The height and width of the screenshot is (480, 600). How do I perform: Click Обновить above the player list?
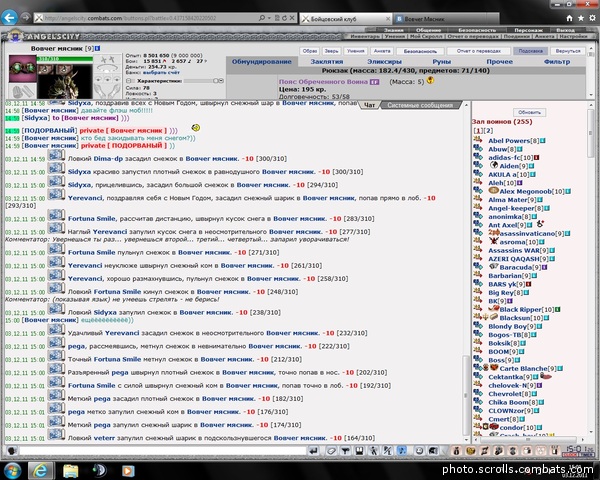529,112
